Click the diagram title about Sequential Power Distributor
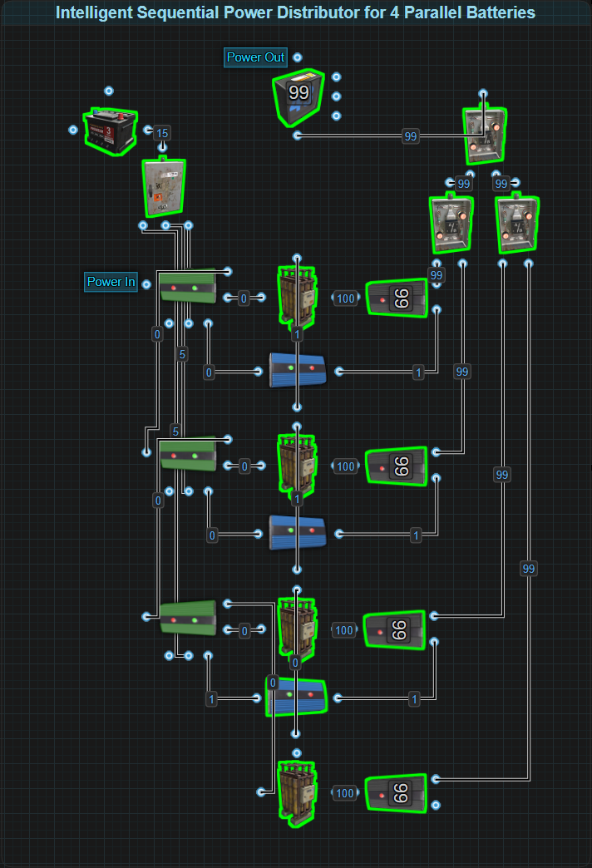This screenshot has width=592, height=868. pyautogui.click(x=296, y=12)
